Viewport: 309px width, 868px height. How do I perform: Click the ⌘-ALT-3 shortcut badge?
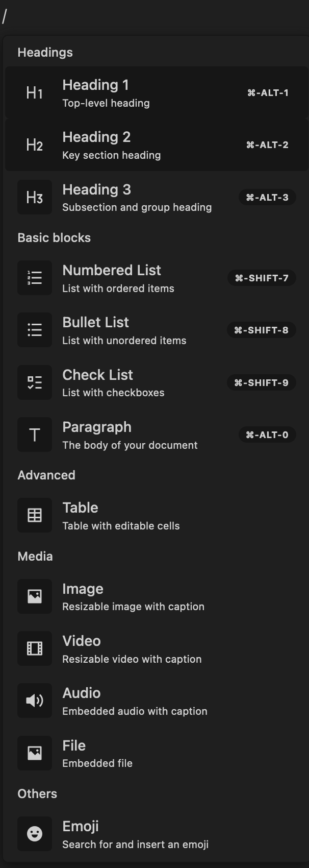pos(267,198)
